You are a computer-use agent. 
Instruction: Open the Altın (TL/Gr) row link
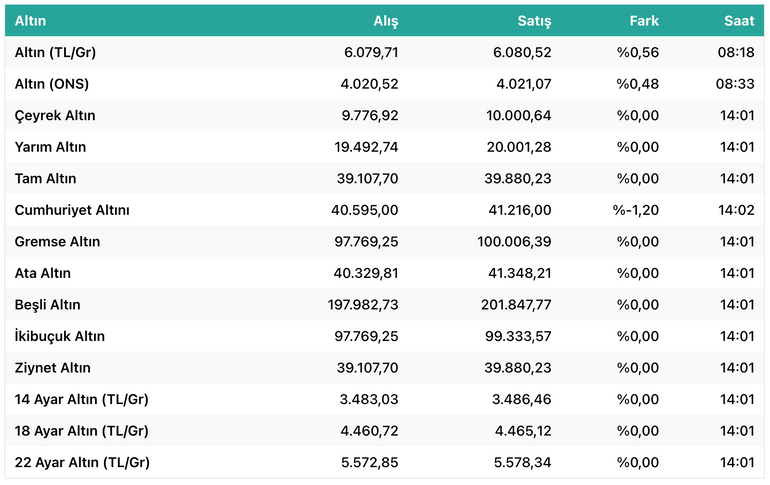click(55, 52)
